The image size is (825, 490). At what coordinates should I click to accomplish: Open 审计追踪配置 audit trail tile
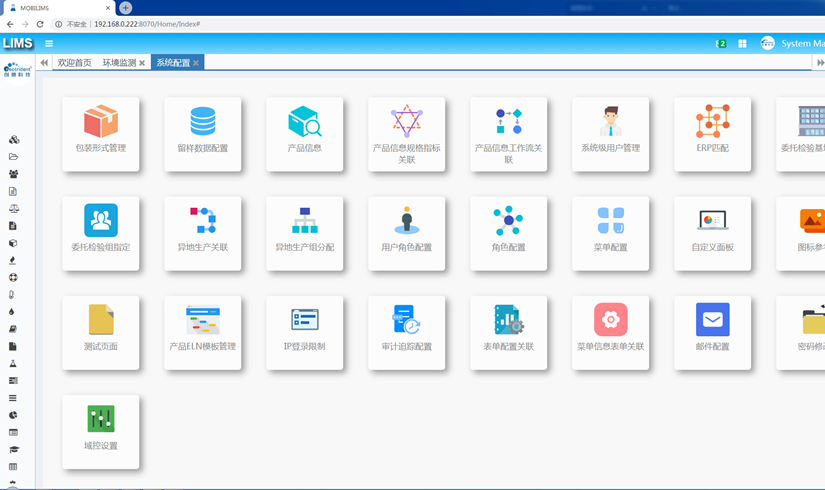(x=407, y=333)
